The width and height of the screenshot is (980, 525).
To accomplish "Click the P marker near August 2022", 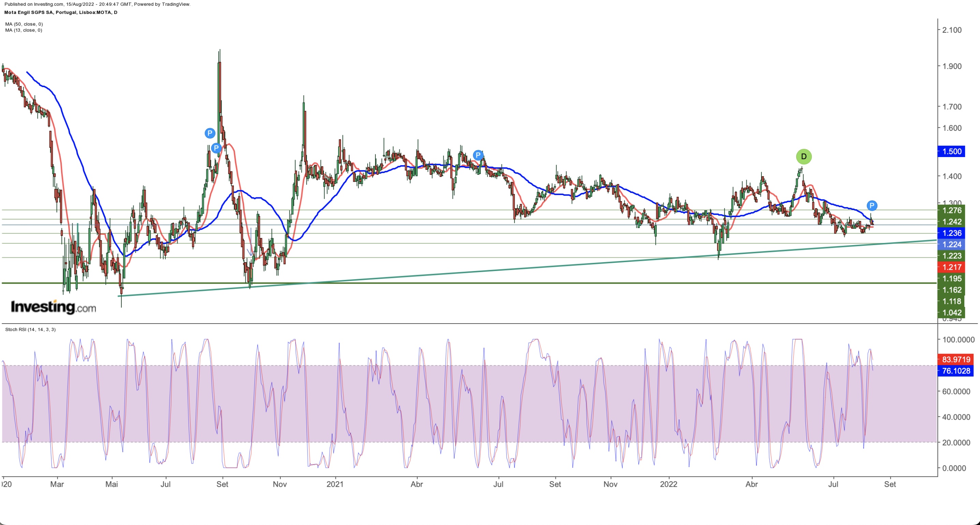I will (x=872, y=205).
